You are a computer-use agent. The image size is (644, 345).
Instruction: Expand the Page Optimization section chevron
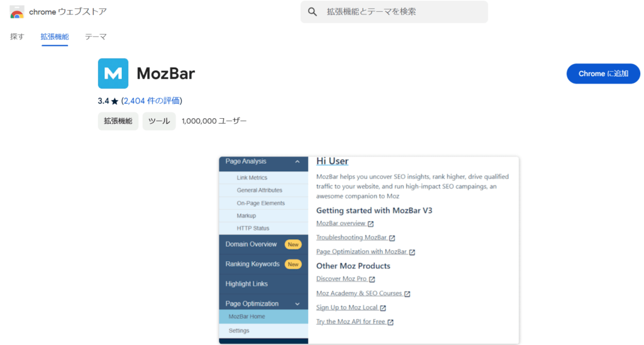coord(297,304)
